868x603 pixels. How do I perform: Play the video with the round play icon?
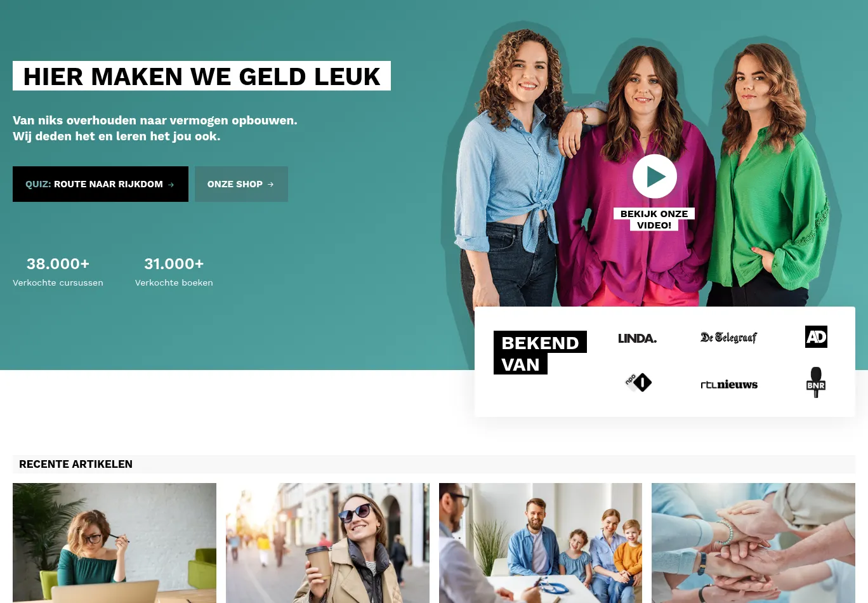[654, 176]
